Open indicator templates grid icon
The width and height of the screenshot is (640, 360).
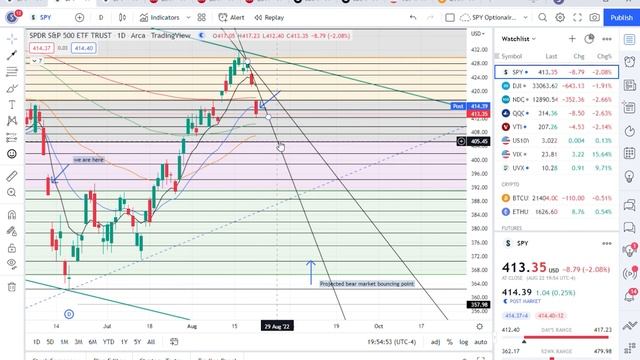pos(202,18)
